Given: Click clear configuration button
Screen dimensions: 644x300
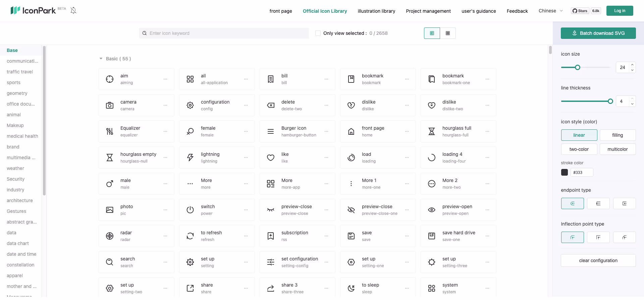Looking at the screenshot, I should [x=598, y=260].
